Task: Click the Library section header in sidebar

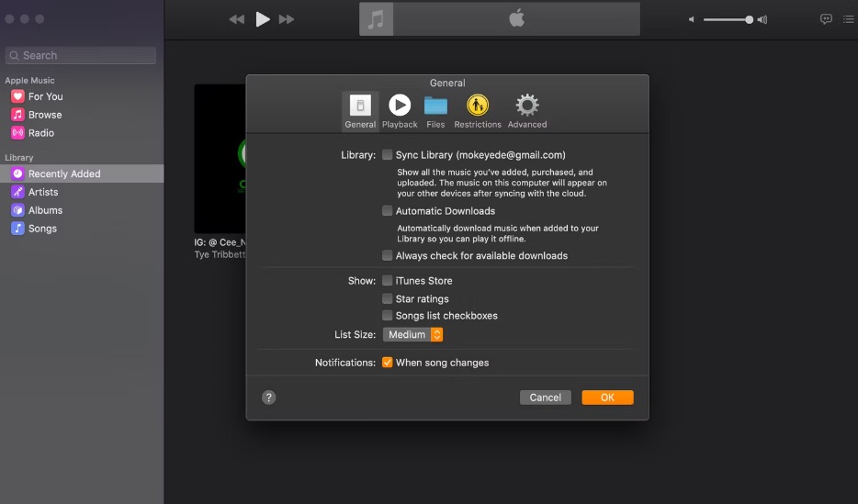Action: coord(19,157)
